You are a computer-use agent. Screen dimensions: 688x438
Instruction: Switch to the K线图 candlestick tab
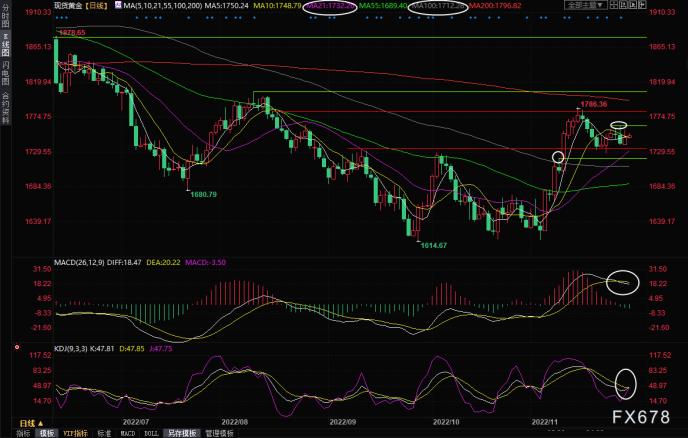[x=6, y=47]
